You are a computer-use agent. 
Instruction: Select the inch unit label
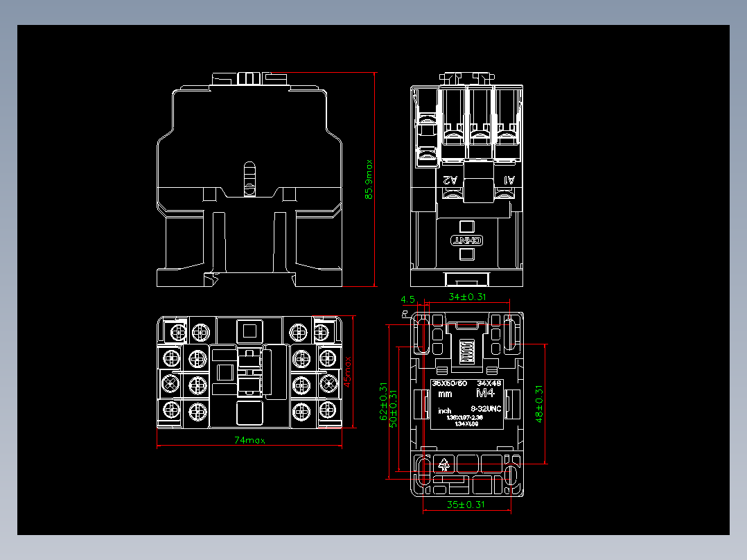coord(444,411)
